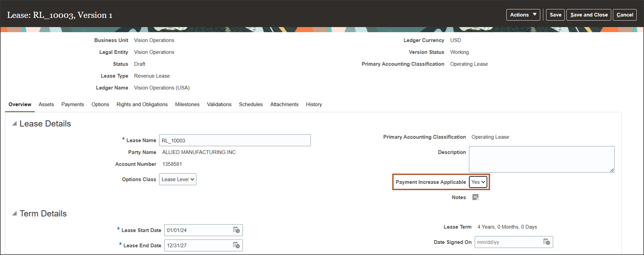Click inside the Lease Name field

(x=234, y=140)
